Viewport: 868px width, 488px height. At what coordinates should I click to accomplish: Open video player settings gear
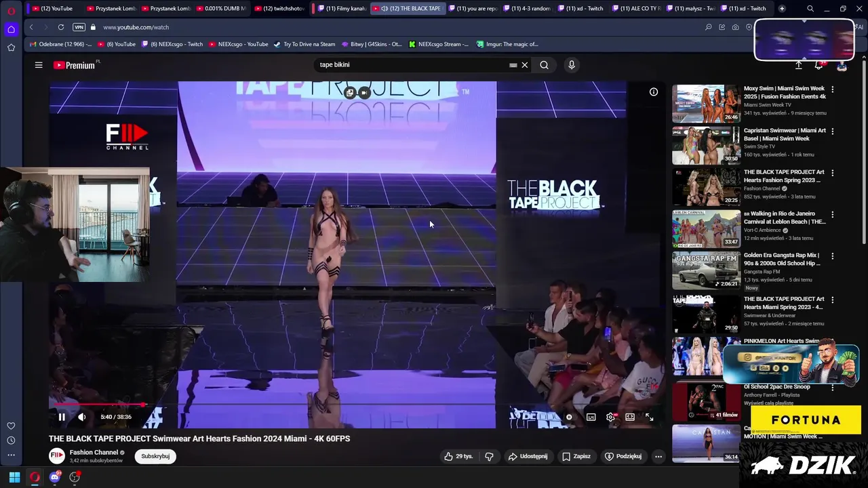[610, 417]
